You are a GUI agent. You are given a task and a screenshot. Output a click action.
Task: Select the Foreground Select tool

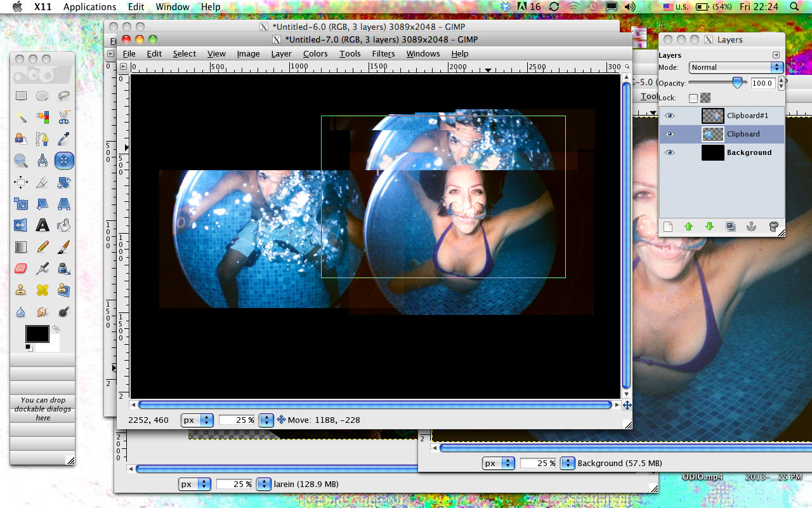[x=21, y=139]
